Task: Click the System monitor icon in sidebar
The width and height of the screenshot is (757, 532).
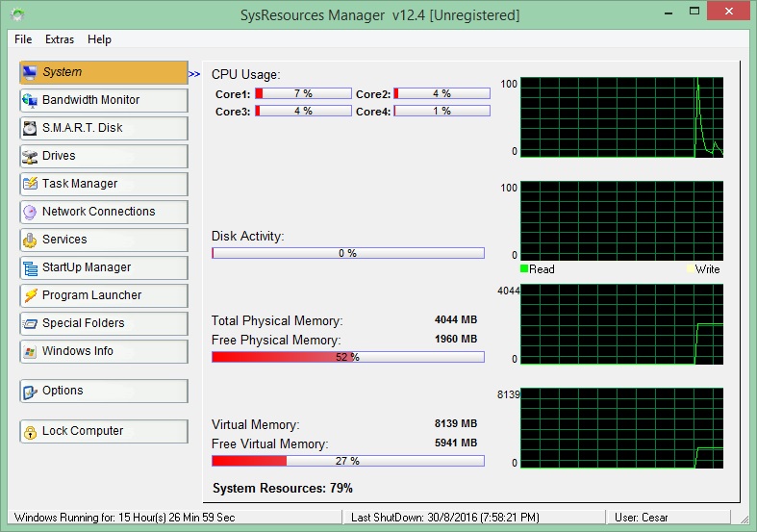Action: click(x=30, y=72)
